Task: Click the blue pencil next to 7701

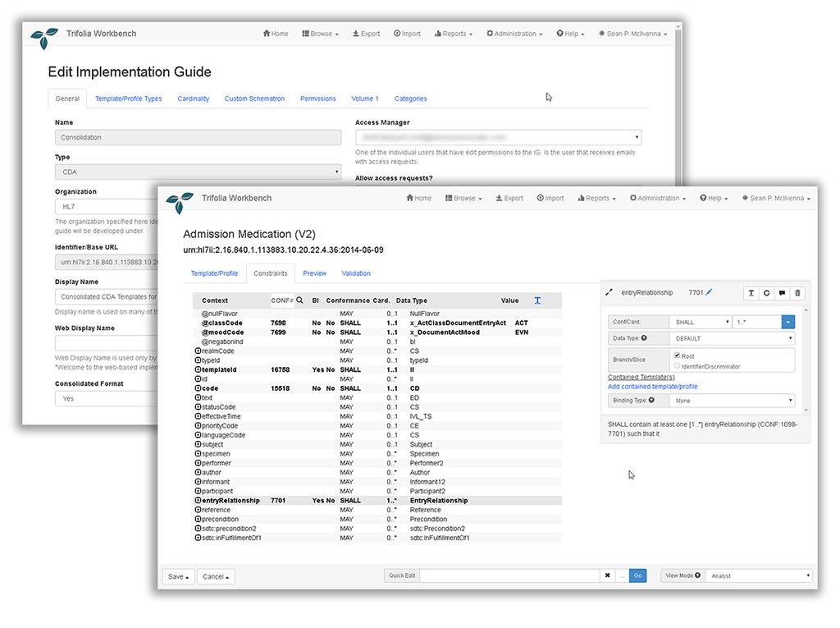Action: [709, 292]
